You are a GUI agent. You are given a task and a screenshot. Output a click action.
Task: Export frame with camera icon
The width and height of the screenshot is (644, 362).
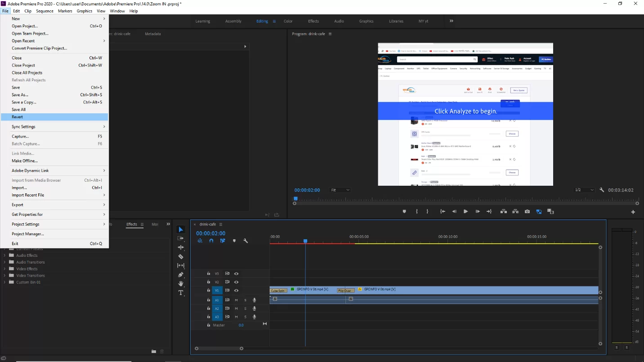click(x=527, y=211)
